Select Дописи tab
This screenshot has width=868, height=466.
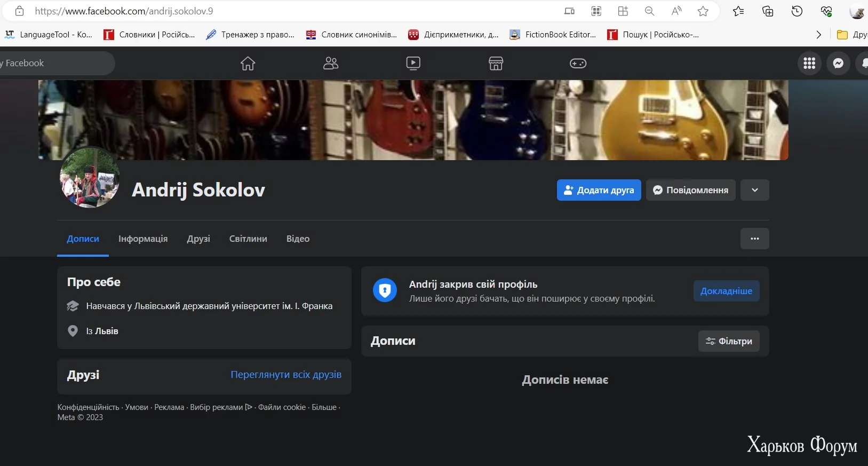(x=83, y=239)
